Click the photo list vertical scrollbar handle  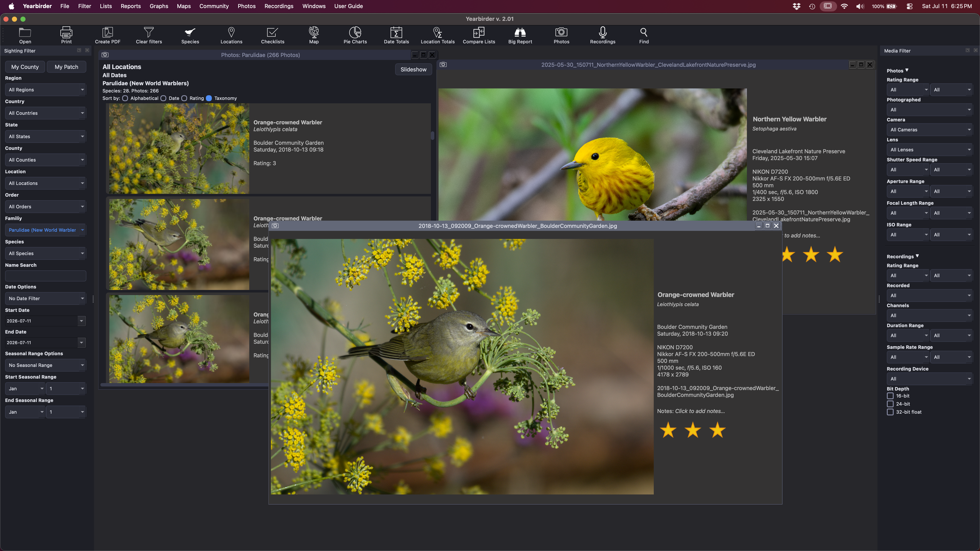click(433, 135)
